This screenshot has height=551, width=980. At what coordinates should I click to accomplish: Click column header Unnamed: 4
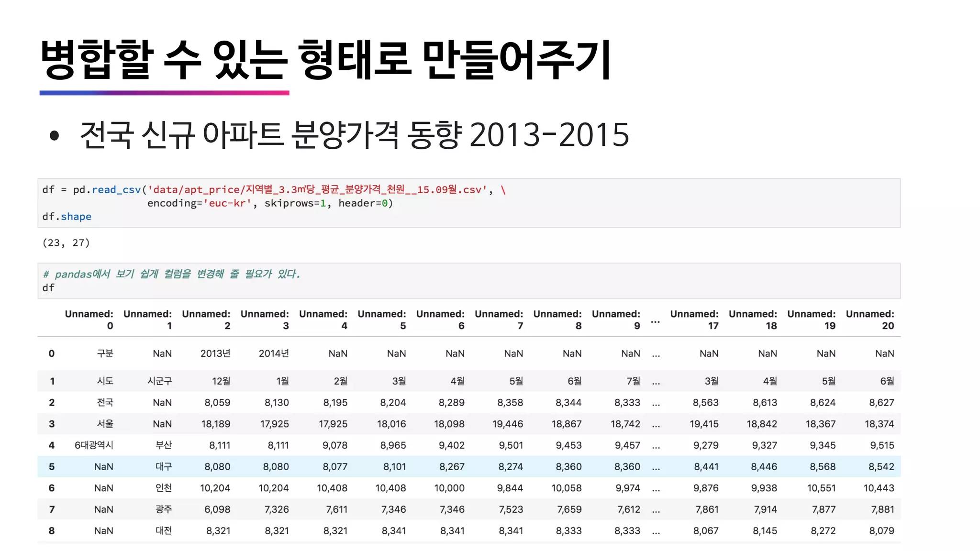tap(323, 320)
